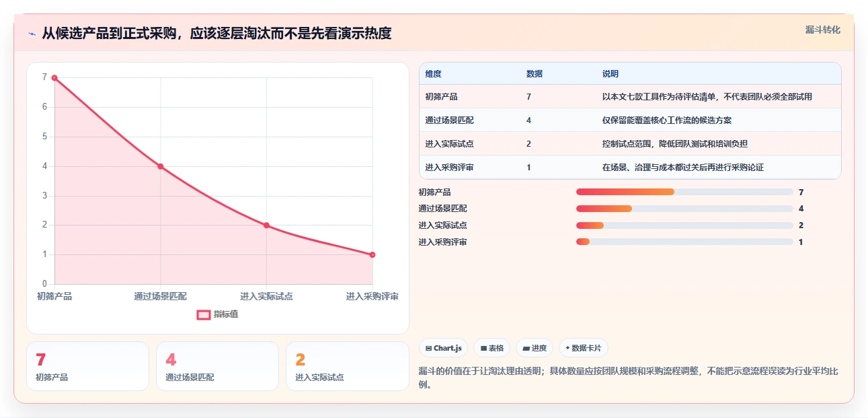Click the 说明 column header
The image size is (868, 418).
pos(610,74)
